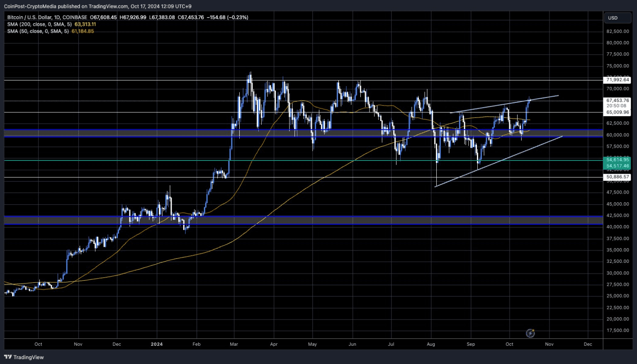
Task: Click the 40,000.00 price axis tick
Action: click(x=618, y=227)
